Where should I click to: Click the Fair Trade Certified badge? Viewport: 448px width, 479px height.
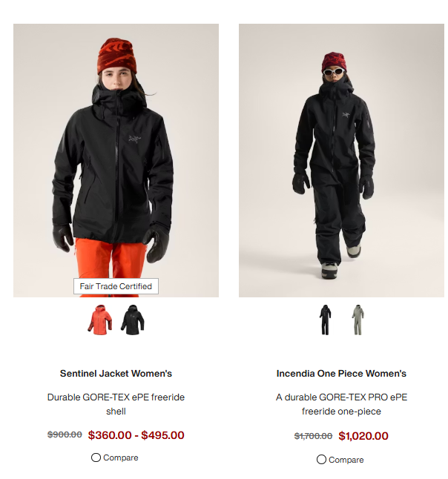coord(116,286)
